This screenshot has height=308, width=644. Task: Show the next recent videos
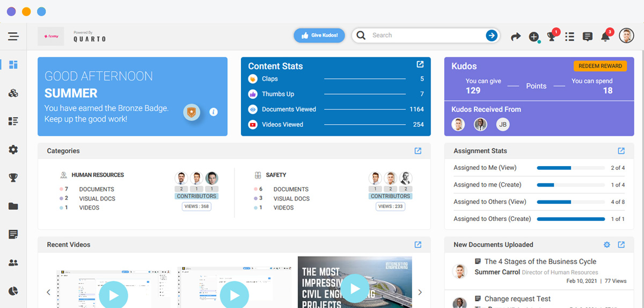420,292
